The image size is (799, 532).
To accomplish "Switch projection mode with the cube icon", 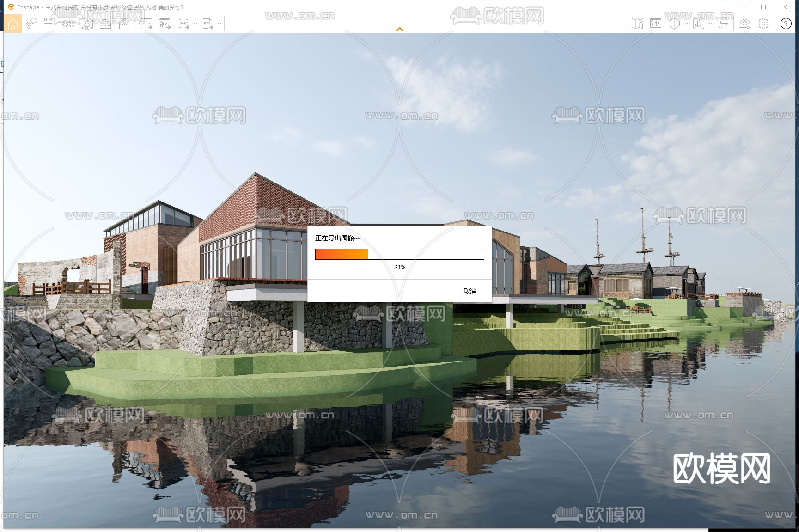I will pos(674,24).
